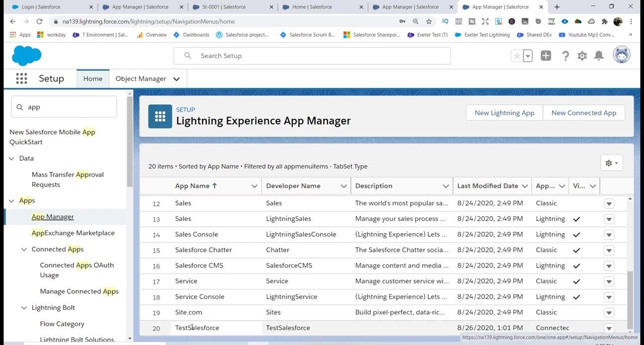Screen dimensions: 644x345
Task: Open App Name column dropdown arrow
Action: (x=254, y=186)
